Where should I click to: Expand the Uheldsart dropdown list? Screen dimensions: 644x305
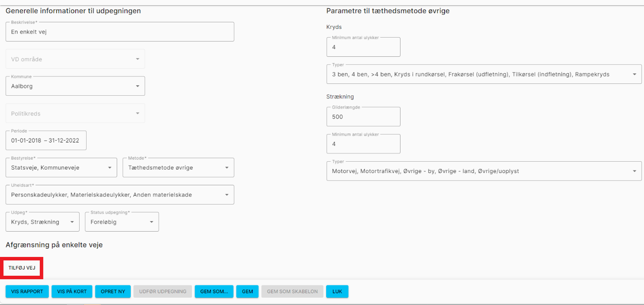119,195
